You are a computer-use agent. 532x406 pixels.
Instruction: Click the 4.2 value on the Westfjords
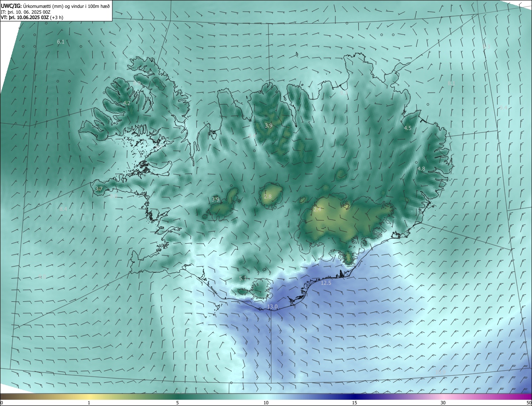127,103
